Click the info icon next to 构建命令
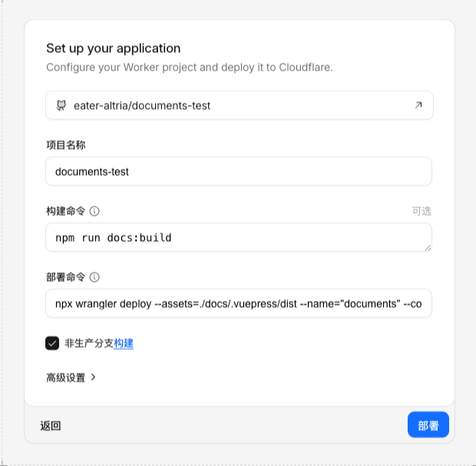Screen dimensions: 476x466 (95, 211)
